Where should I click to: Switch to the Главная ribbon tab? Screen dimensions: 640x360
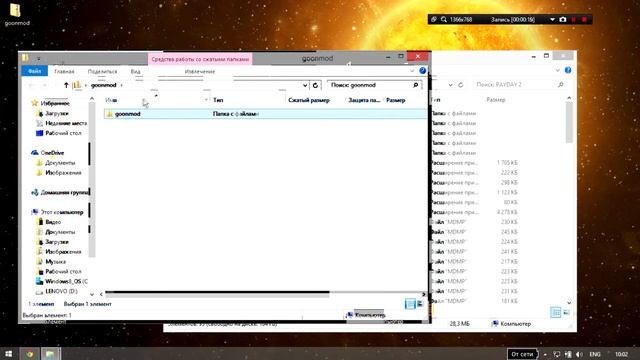[64, 71]
